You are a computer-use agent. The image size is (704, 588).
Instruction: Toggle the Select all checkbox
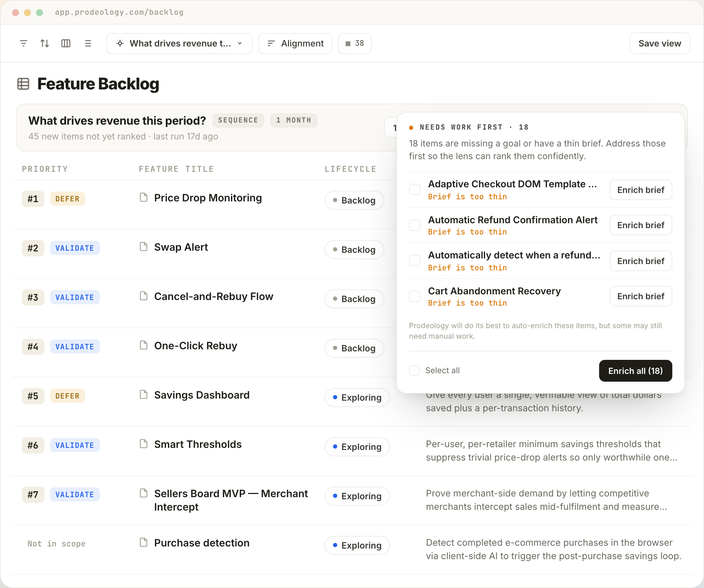click(x=414, y=370)
